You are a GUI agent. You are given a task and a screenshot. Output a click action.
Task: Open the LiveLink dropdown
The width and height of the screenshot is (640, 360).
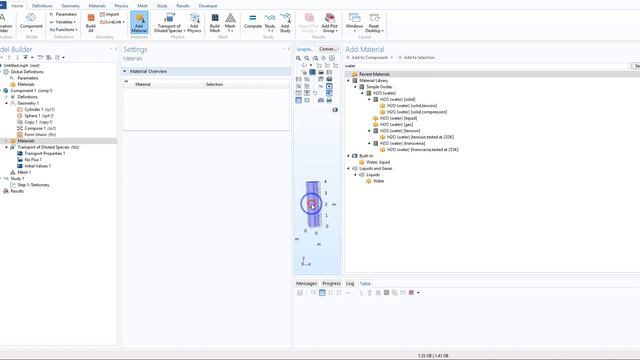(112, 22)
